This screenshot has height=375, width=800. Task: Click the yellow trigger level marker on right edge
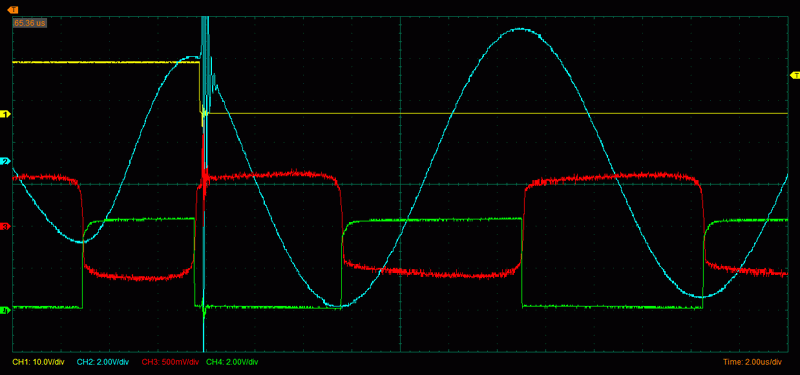[x=794, y=76]
